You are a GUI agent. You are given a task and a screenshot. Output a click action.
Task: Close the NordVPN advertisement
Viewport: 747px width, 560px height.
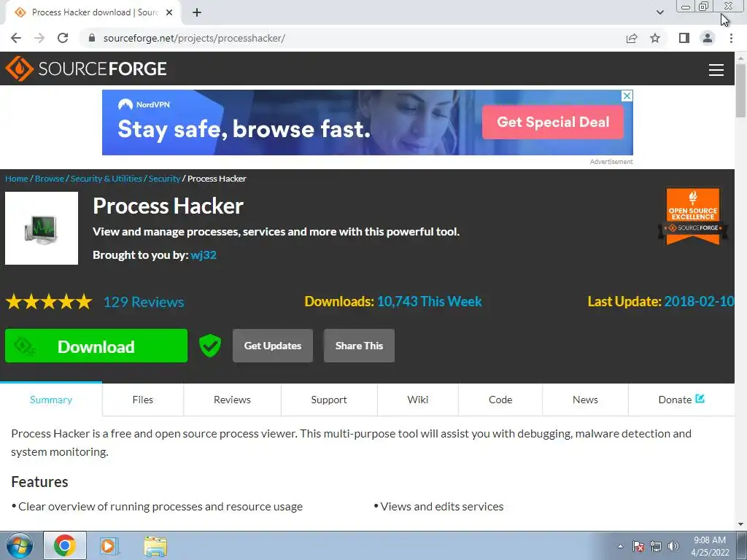click(x=627, y=96)
